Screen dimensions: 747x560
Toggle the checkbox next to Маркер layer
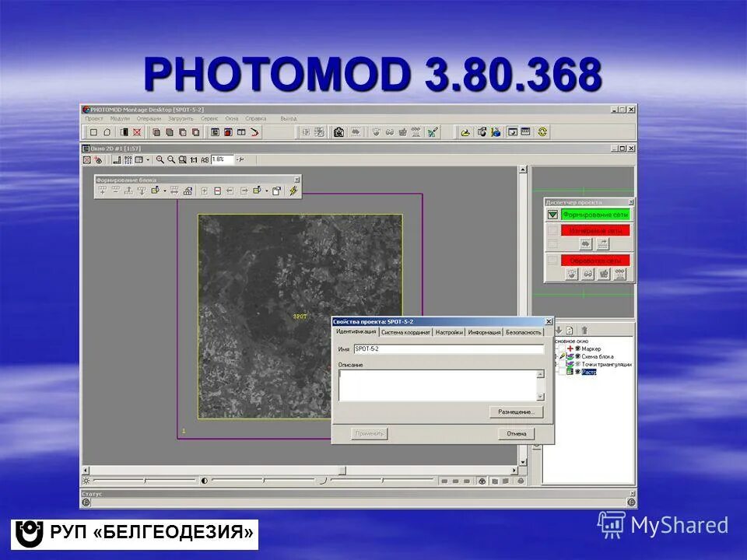point(562,348)
